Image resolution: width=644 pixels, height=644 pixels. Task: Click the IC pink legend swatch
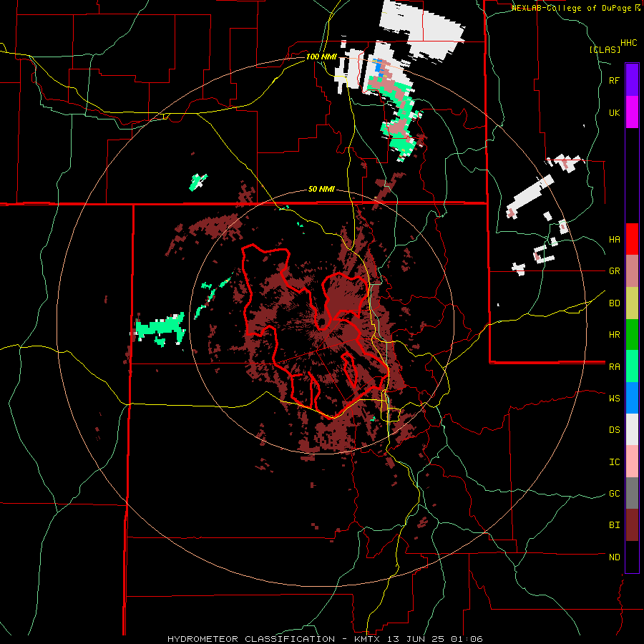pos(632,462)
